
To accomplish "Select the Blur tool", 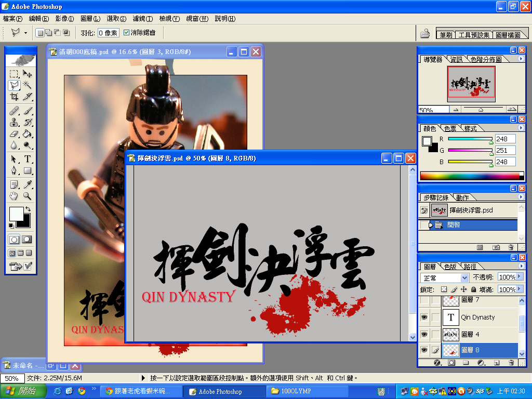I will coord(14,145).
